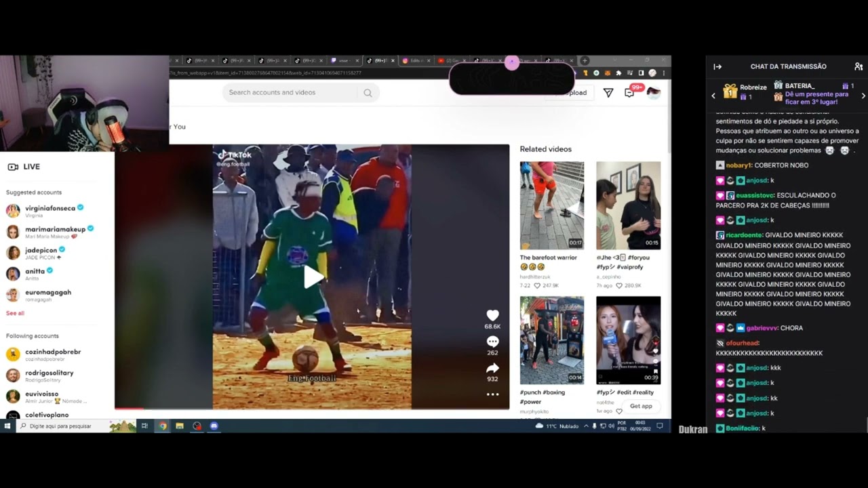
Task: Click the hardhitterzuk author name
Action: 536,277
